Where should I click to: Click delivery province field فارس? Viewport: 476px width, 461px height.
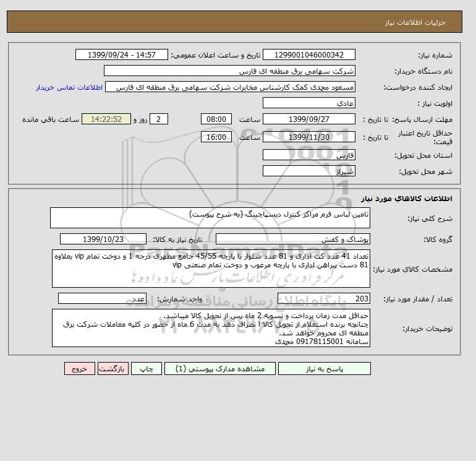(308, 155)
